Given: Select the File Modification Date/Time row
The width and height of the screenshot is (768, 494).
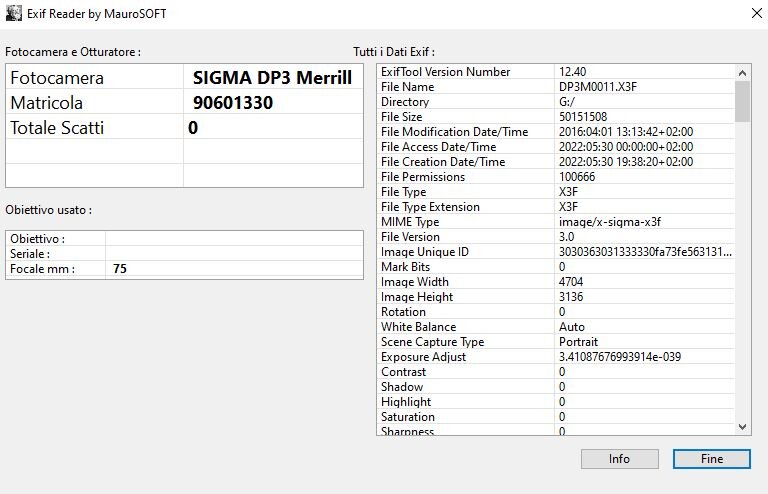Looking at the screenshot, I should [x=556, y=132].
